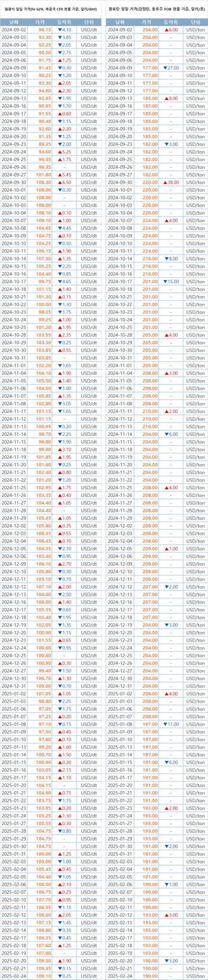Click the ▲8.00 coking coal rise on 2024-09-13
The width and height of the screenshot is (208, 980).
click(x=171, y=98)
